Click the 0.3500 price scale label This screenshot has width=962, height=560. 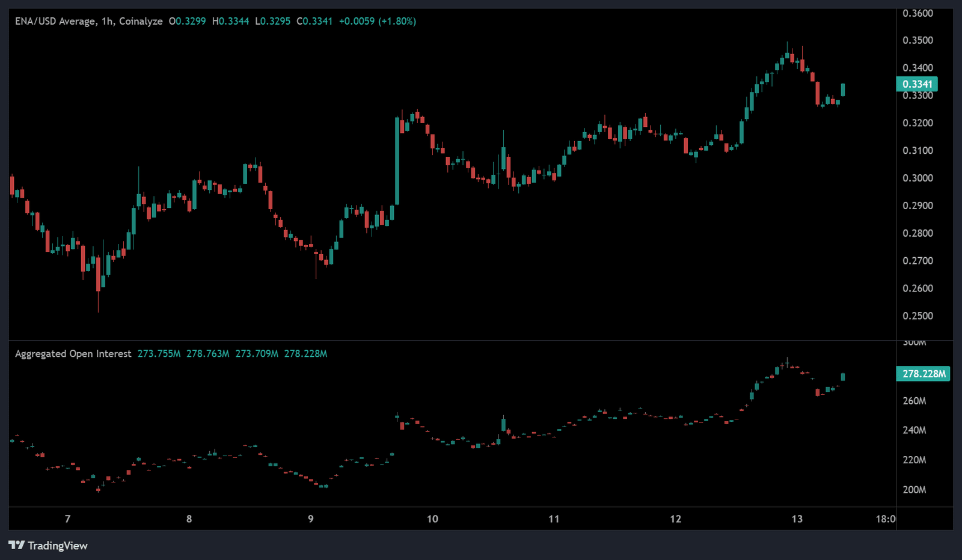[918, 40]
